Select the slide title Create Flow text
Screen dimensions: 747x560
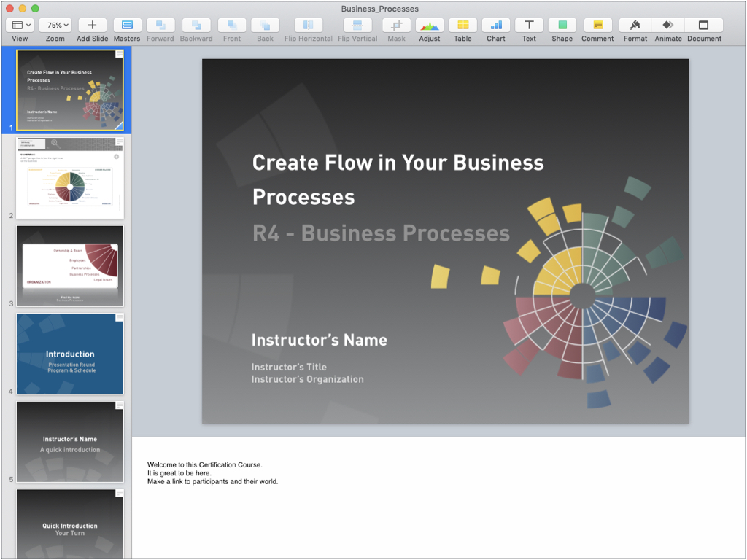398,179
